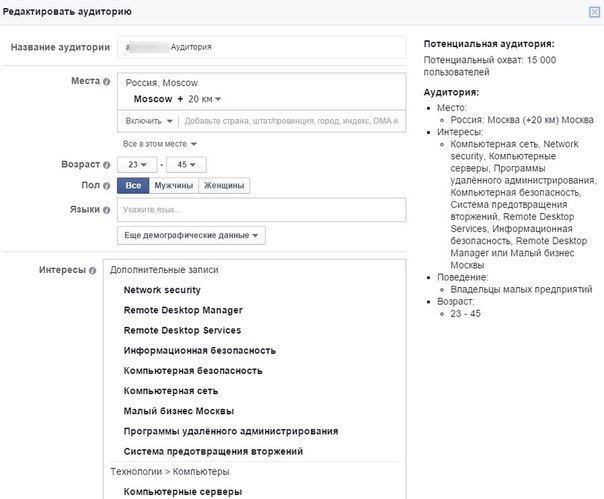Click the Языки input field
This screenshot has width=604, height=499.
(262, 210)
